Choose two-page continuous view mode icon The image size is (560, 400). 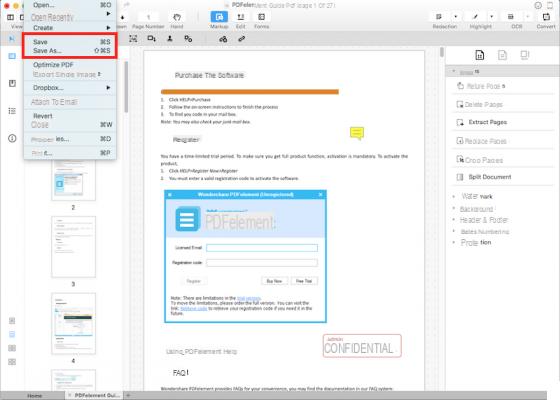tap(12, 362)
